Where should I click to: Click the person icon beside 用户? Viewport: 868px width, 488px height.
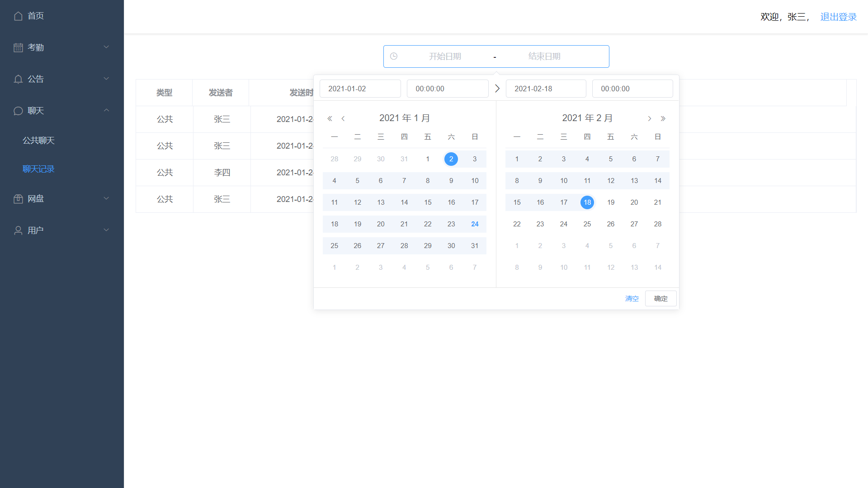click(18, 230)
